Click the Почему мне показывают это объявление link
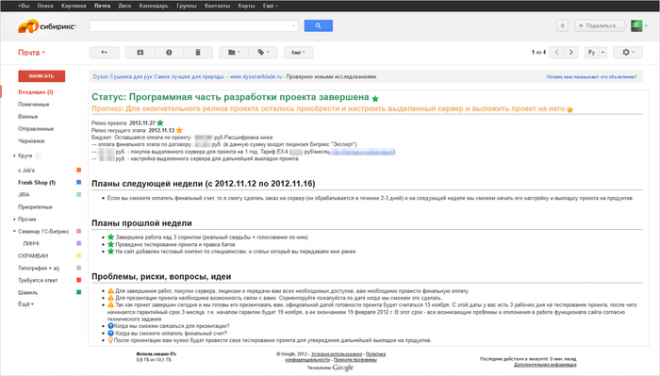660x376 pixels. tap(591, 77)
